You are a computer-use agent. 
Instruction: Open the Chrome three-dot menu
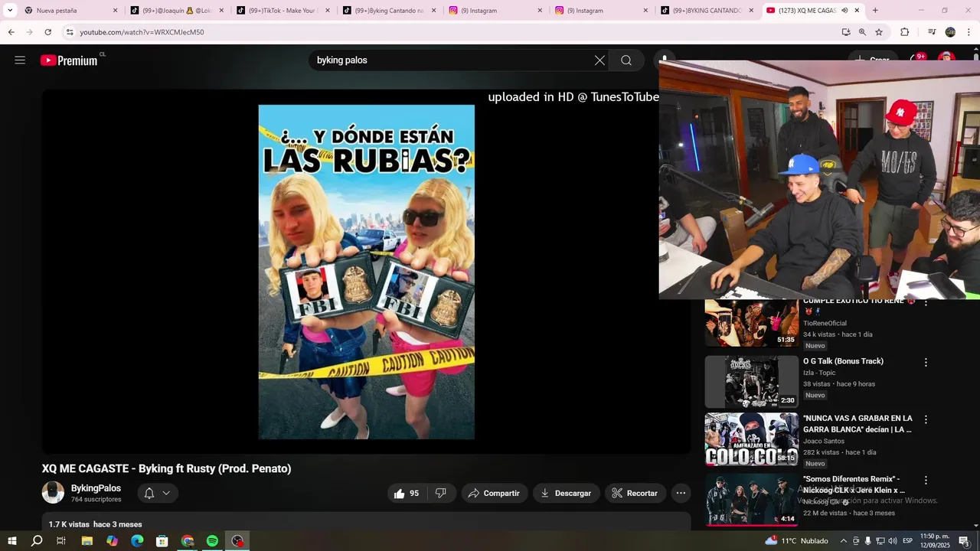[969, 32]
